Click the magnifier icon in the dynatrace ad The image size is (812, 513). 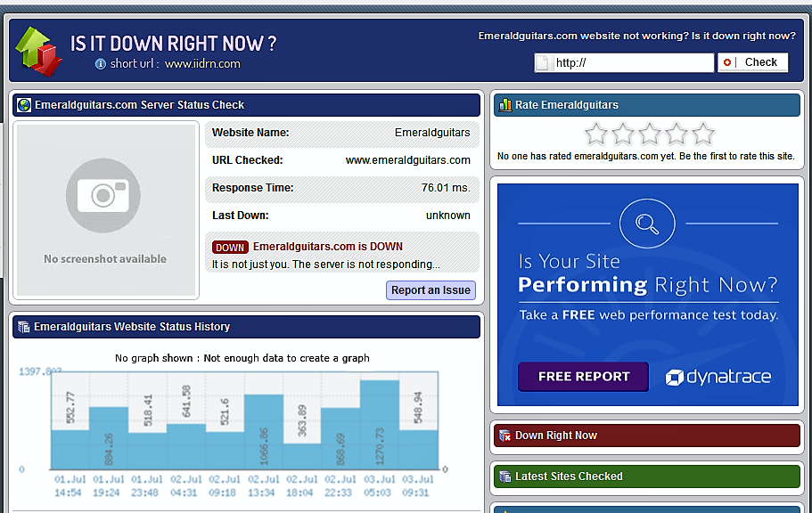pos(647,224)
